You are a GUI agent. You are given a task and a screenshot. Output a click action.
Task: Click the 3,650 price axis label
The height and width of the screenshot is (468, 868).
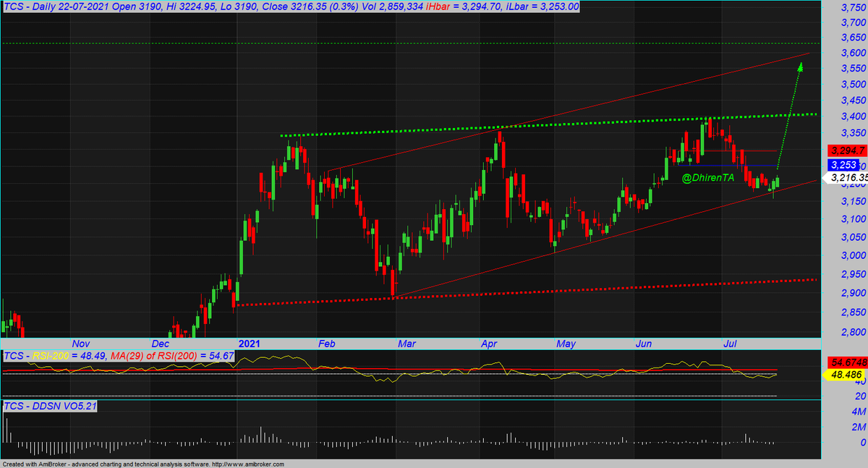(853, 37)
